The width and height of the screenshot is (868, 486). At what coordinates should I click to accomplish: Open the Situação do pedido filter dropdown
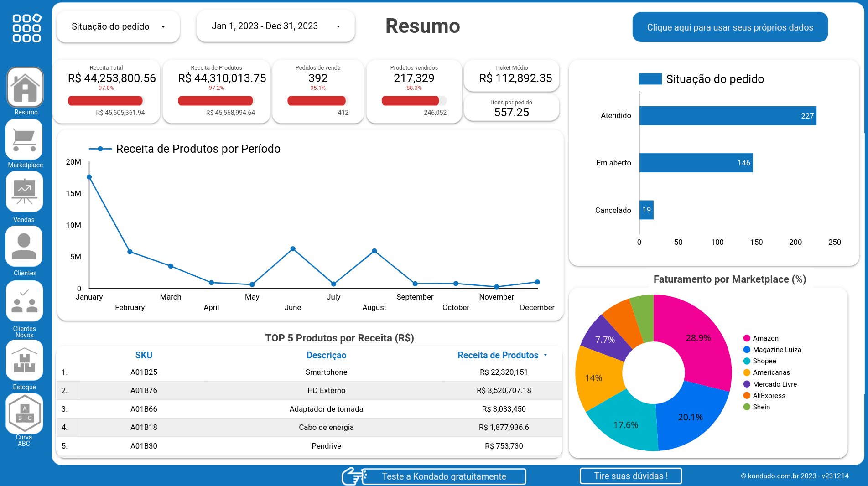pos(118,26)
